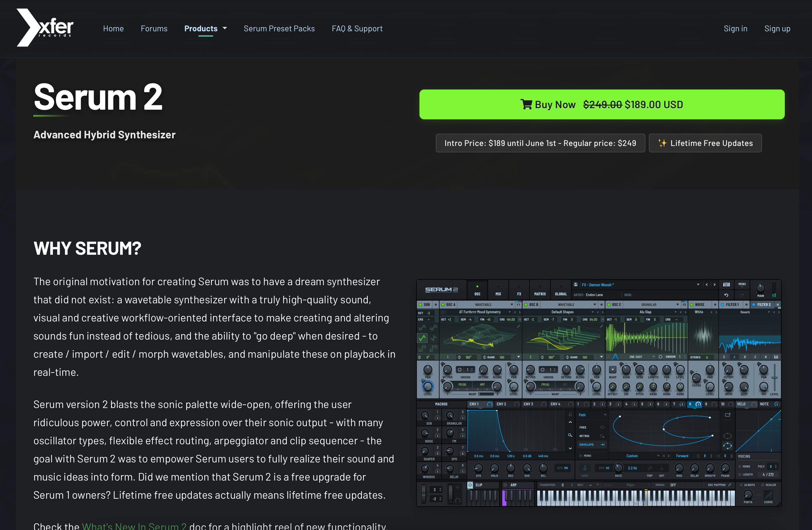The image size is (812, 530).
Task: Toggle FILTER 1 on/off
Action: [x=722, y=304]
